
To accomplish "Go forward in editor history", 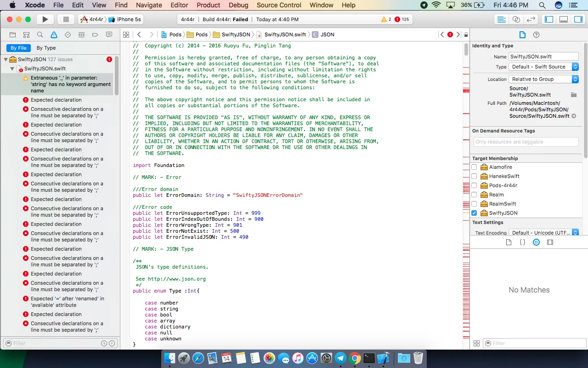I will pos(152,34).
